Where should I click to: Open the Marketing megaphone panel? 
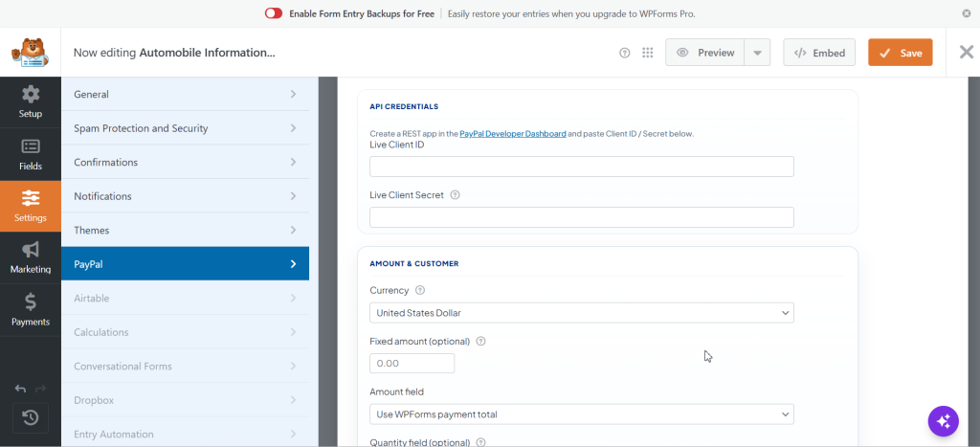pos(31,257)
